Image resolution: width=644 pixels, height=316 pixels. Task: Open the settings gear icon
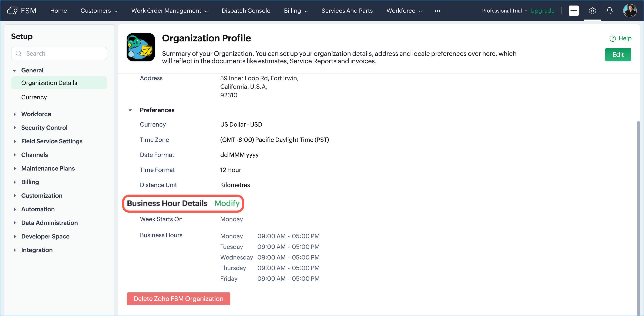[x=592, y=11]
